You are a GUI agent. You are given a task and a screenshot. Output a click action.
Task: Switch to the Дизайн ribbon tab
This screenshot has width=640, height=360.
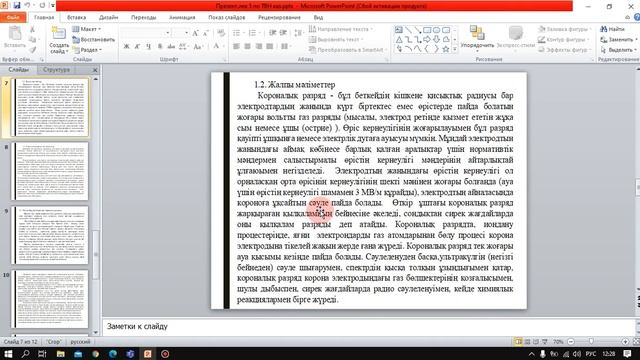[109, 18]
